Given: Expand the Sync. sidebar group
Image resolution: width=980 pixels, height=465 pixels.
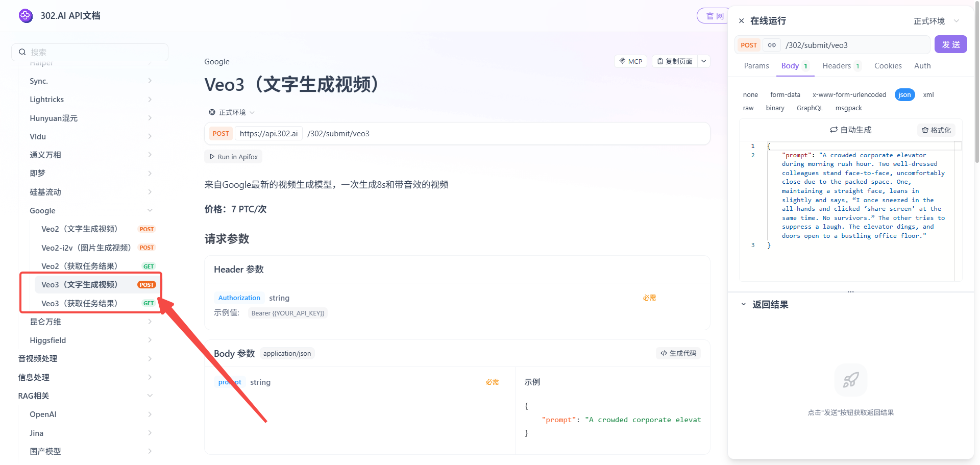Looking at the screenshot, I should tap(91, 81).
